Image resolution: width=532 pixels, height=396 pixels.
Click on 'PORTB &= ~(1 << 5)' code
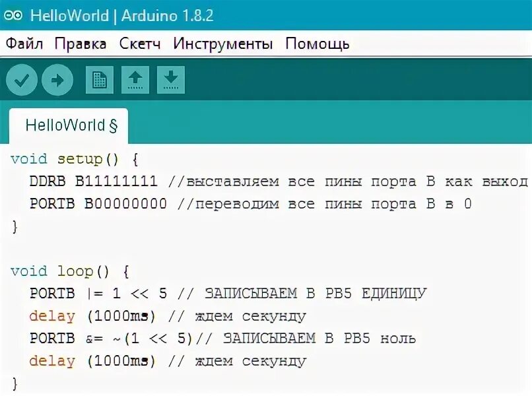[111, 339]
